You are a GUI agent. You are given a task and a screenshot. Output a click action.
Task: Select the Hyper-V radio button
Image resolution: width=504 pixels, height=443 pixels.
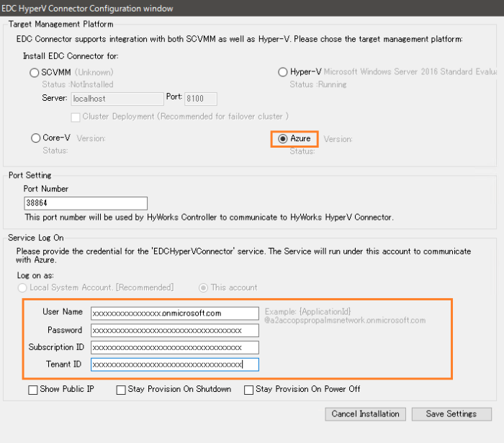point(282,72)
